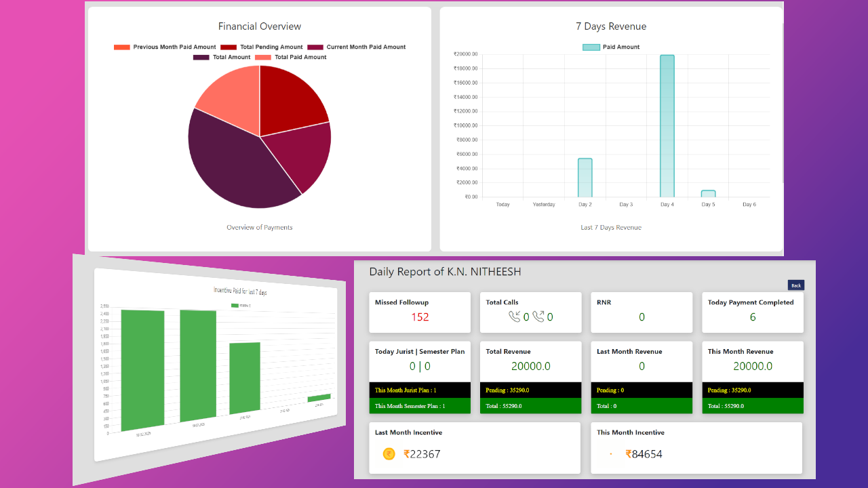Click the small Day 5 revenue bar
Screen dimensions: 868x488
708,194
